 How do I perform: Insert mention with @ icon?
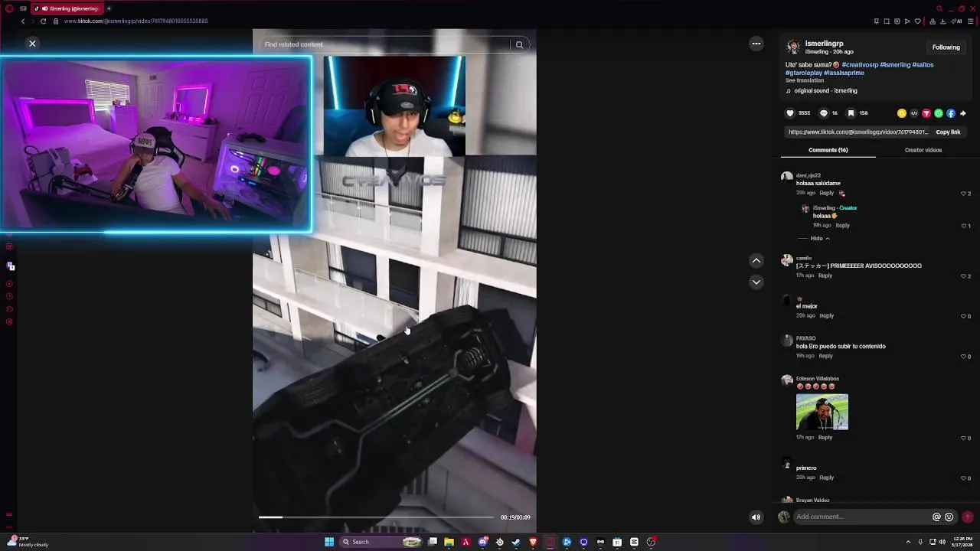pos(936,517)
